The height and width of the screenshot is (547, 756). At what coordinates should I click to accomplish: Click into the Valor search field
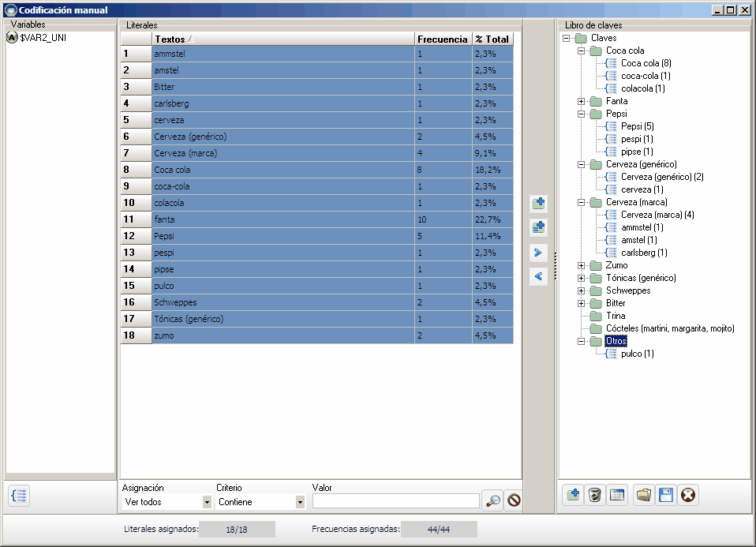pos(396,501)
